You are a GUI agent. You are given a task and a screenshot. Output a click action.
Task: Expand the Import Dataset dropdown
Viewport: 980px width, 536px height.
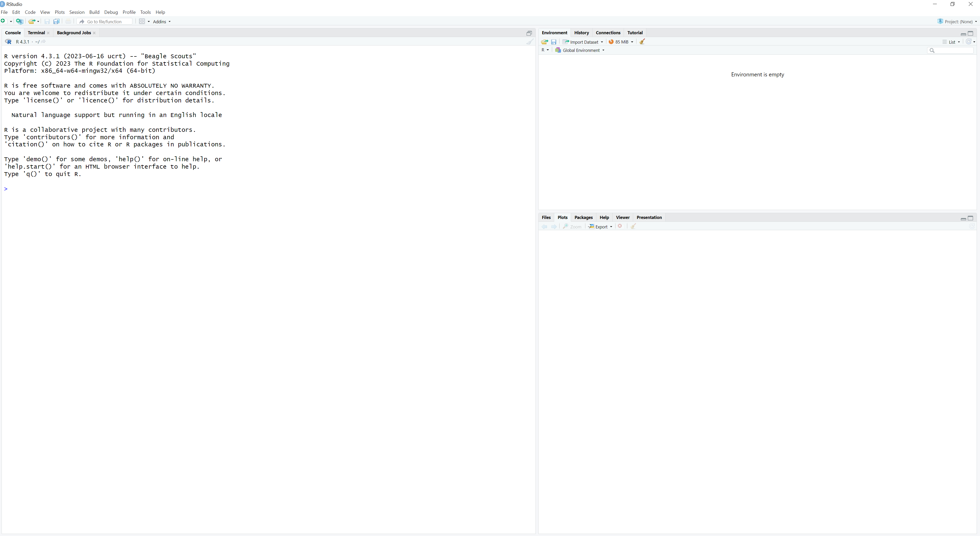pos(583,42)
